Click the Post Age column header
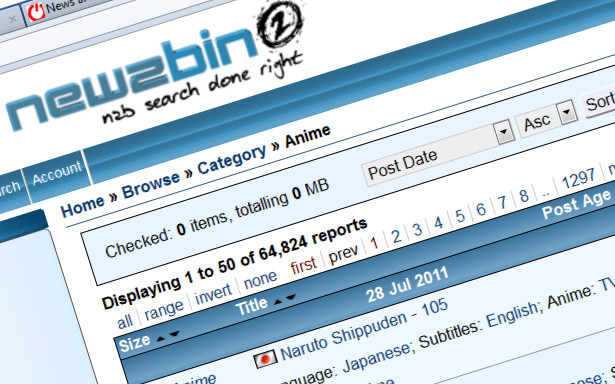The height and width of the screenshot is (384, 615). click(577, 204)
